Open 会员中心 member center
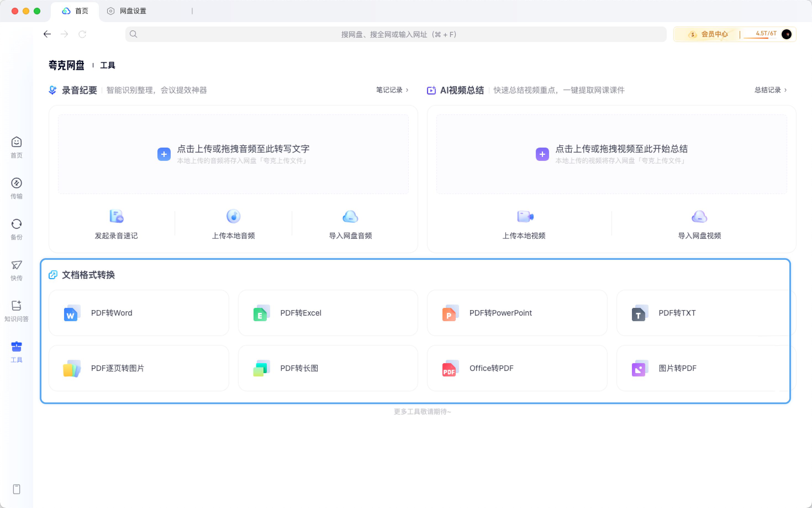Viewport: 812px width, 508px height. coord(708,34)
